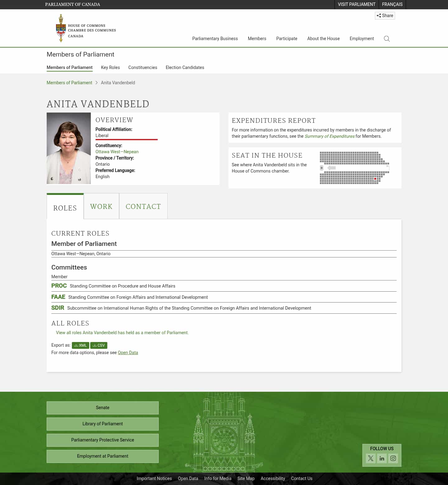Open the Open Data link in Roles panel
Image resolution: width=448 pixels, height=485 pixels.
coord(128,353)
